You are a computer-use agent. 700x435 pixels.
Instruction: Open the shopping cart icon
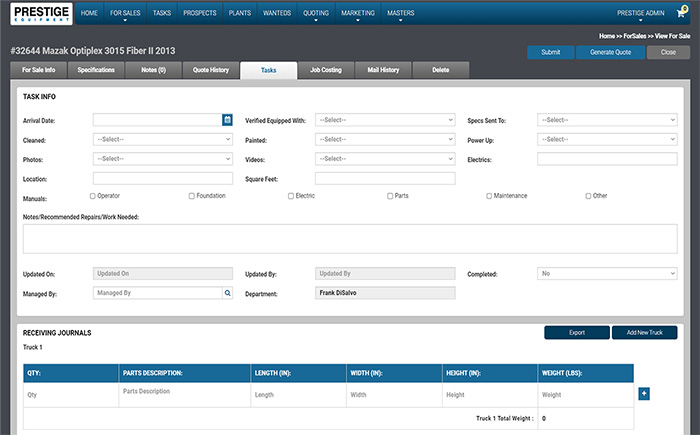[682, 12]
